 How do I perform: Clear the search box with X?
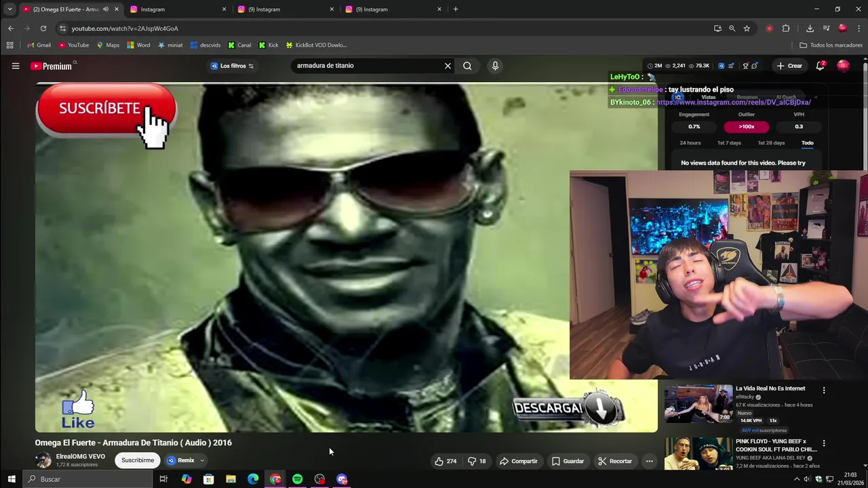pos(448,66)
